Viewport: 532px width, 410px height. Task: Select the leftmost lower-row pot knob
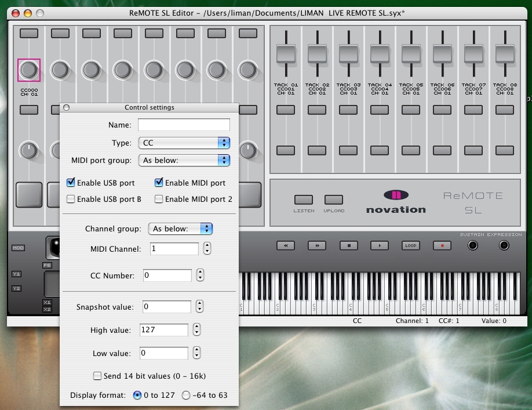29,150
